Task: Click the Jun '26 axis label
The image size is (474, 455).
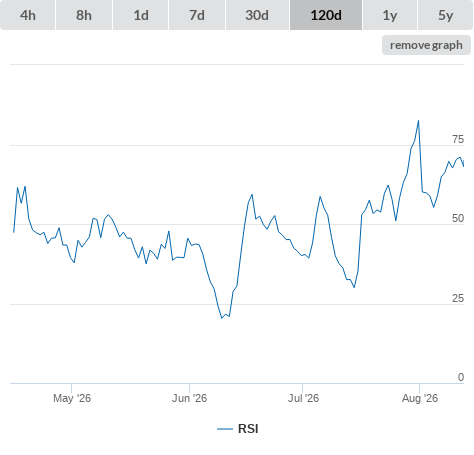Action: coord(189,398)
